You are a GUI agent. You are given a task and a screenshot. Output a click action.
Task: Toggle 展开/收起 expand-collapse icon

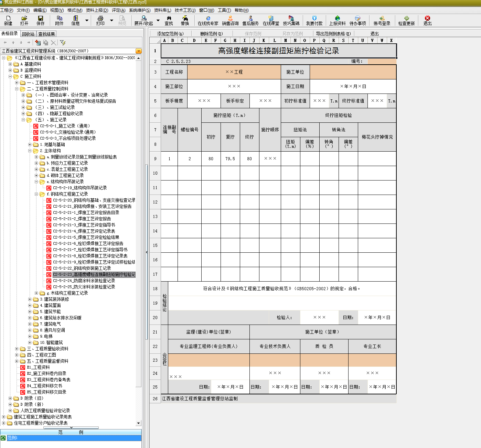pos(143,20)
